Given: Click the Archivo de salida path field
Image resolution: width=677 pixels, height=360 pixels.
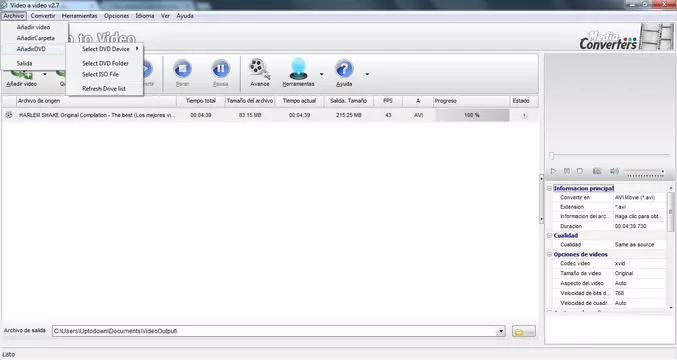Looking at the screenshot, I should (x=274, y=332).
